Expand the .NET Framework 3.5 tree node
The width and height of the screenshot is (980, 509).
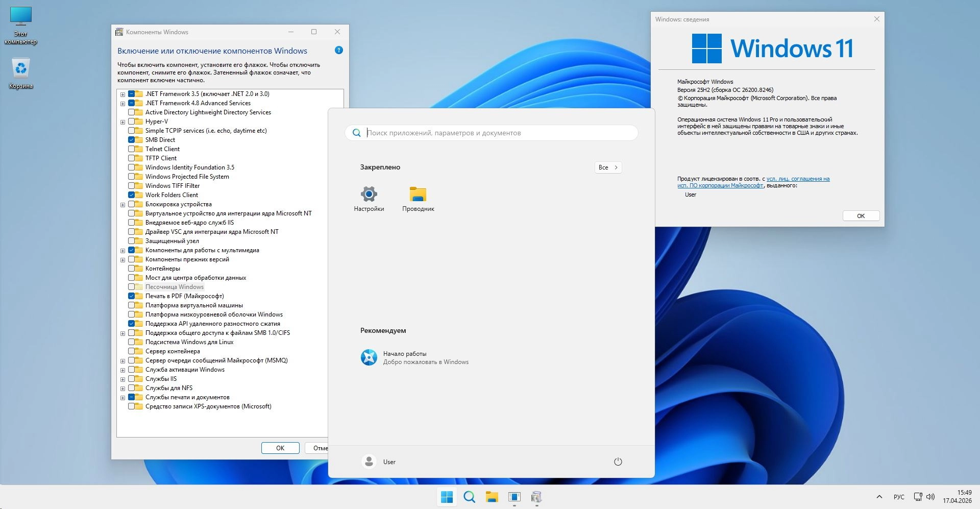122,94
